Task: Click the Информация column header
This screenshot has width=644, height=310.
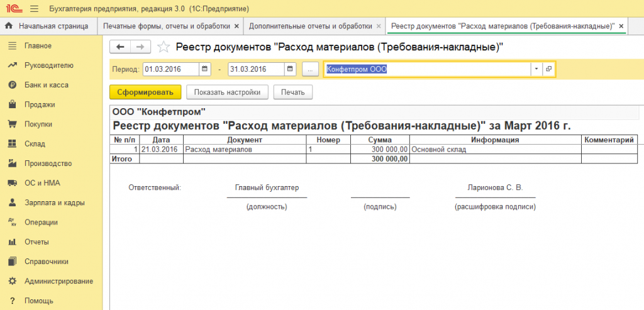Action: tap(496, 140)
